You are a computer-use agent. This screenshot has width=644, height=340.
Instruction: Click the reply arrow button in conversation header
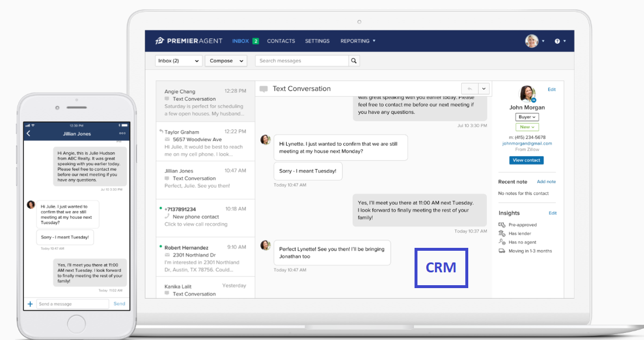pos(469,89)
